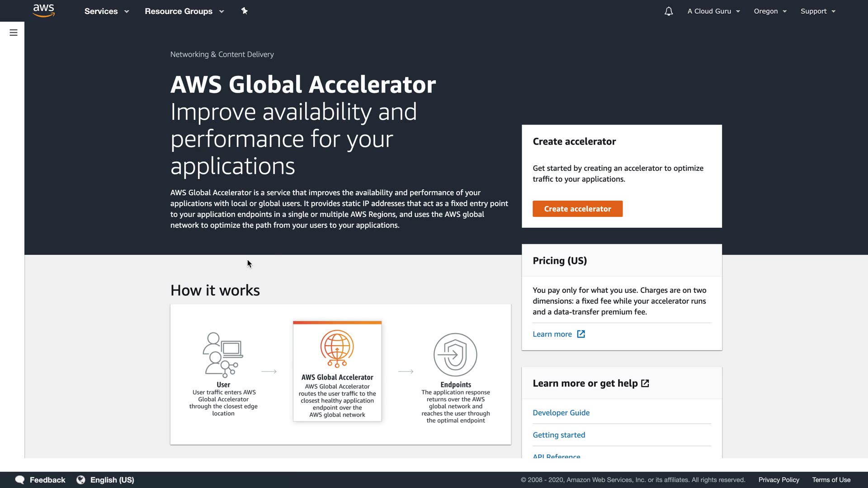Open the Oregon region selector
This screenshot has height=488, width=868.
[x=770, y=11]
